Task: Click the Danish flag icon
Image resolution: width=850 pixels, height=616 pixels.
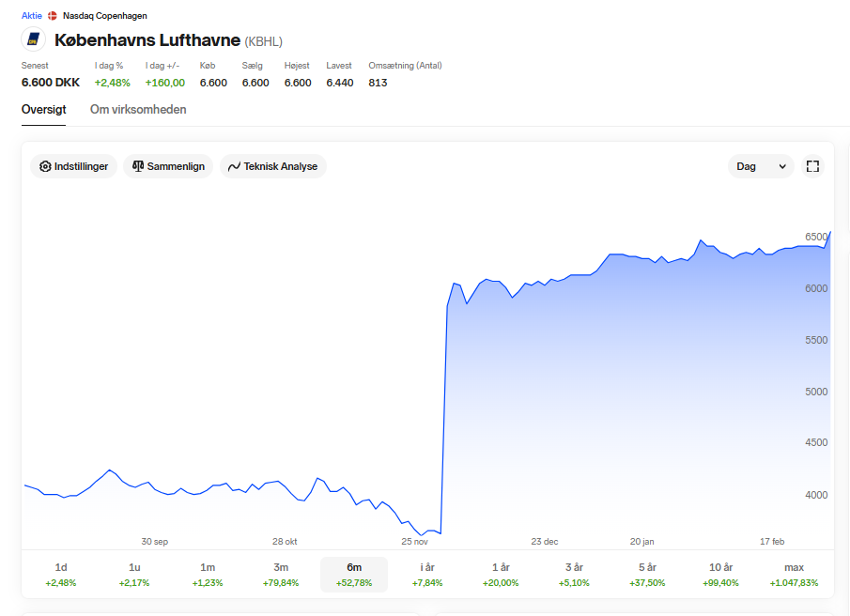Action: coord(53,16)
